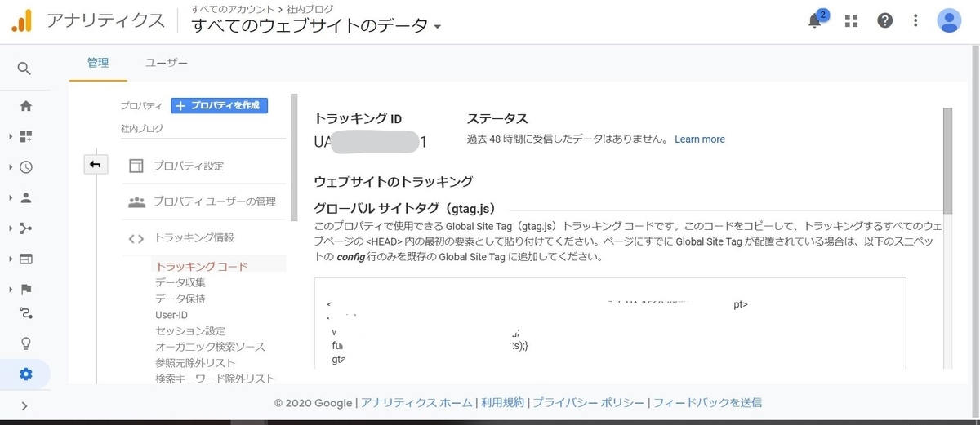This screenshot has height=425, width=980.
Task: Open Conversions flag icon in sidebar
Action: click(26, 289)
